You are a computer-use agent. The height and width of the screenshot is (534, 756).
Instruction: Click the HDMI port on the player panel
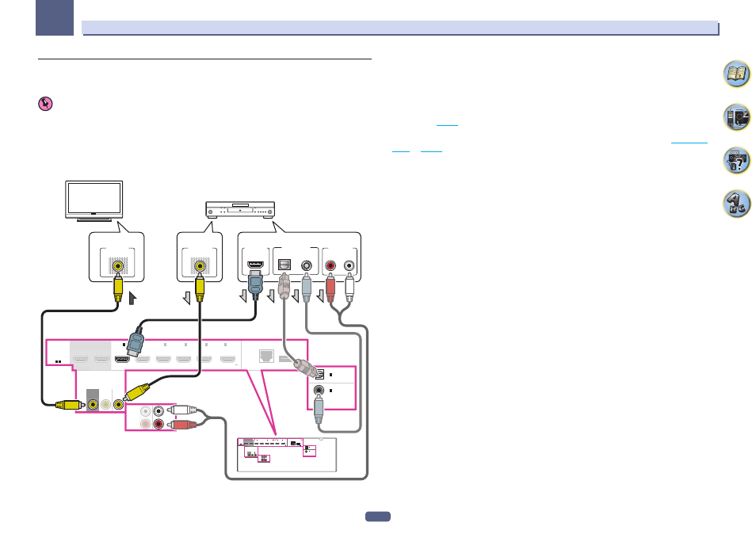(x=255, y=265)
